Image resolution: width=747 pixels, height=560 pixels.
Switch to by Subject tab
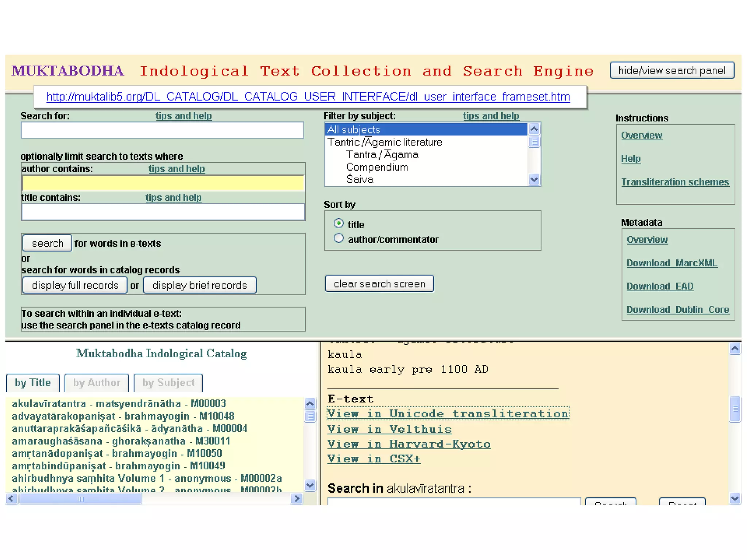click(x=168, y=382)
